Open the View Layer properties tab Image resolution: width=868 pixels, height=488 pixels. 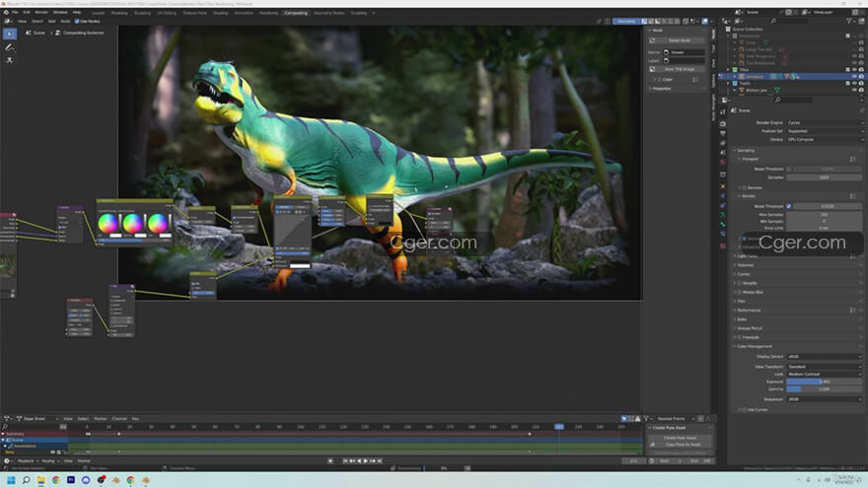723,143
